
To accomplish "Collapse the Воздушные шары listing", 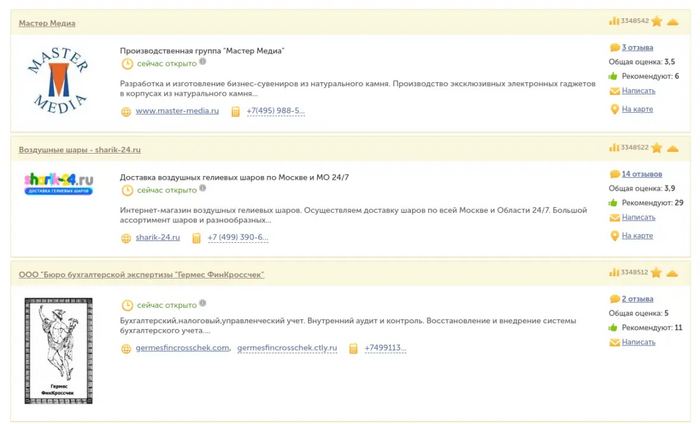I will [x=674, y=148].
